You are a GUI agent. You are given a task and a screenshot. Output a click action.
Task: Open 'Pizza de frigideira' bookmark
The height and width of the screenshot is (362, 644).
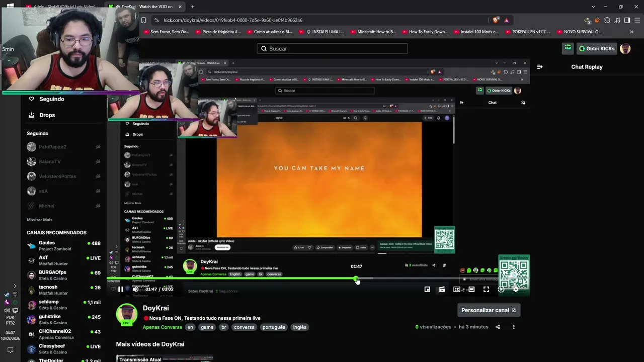(218, 32)
